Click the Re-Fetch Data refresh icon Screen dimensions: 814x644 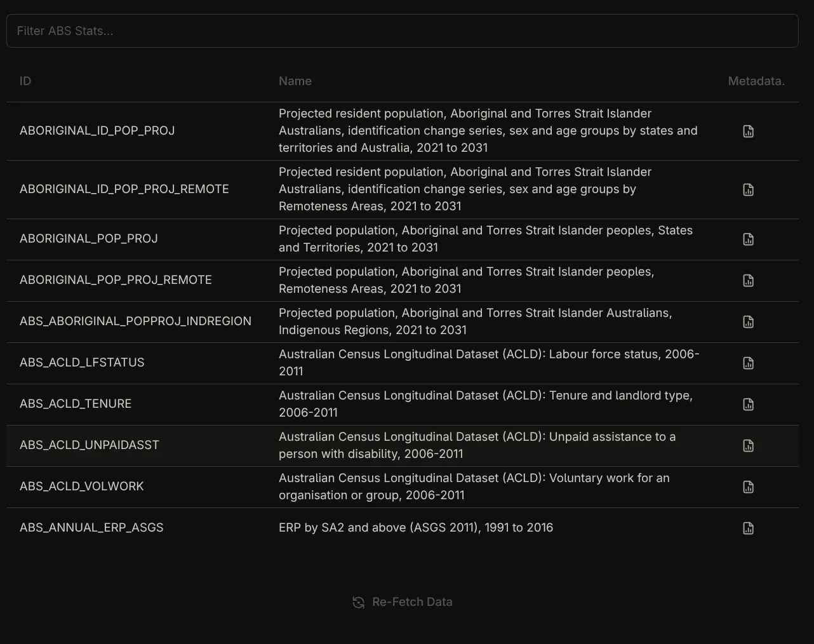click(x=357, y=601)
